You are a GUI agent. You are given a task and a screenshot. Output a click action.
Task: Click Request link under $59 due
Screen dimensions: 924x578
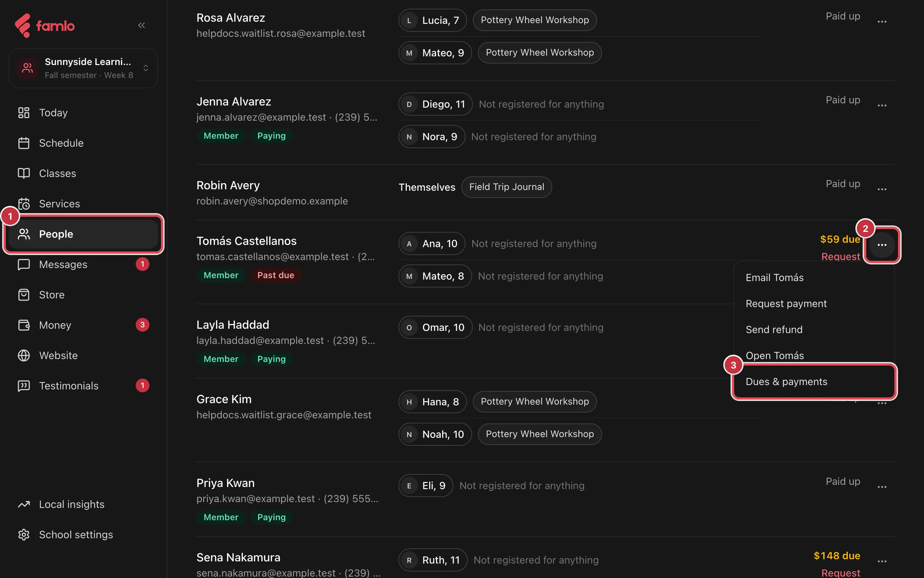click(840, 256)
